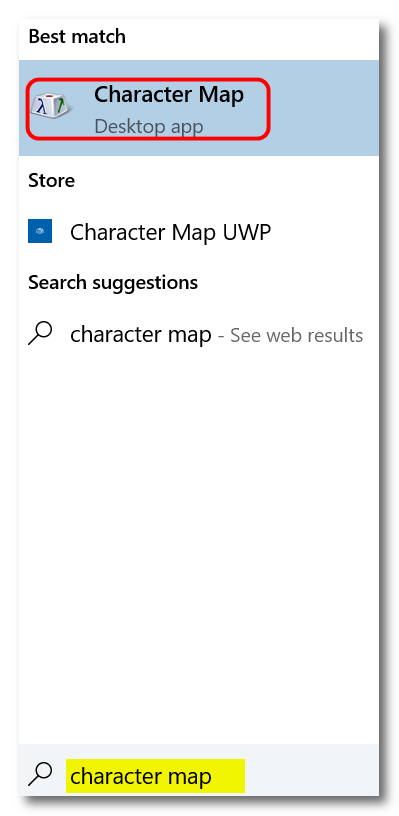Open the Character Map UWP store result text

[x=171, y=233]
